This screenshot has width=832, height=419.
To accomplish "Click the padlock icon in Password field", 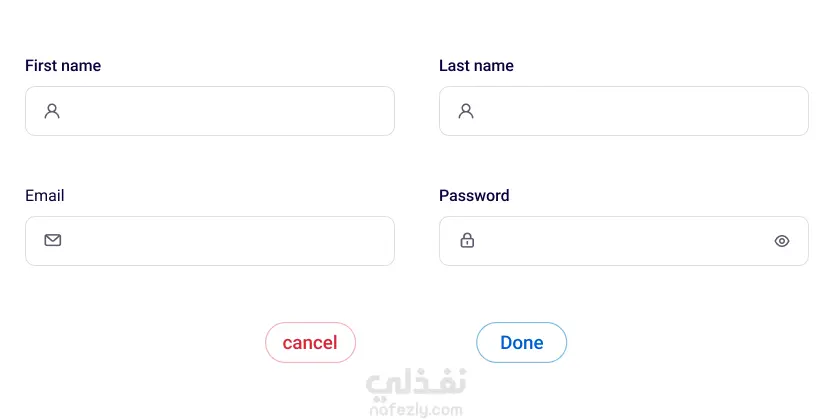I will point(467,240).
